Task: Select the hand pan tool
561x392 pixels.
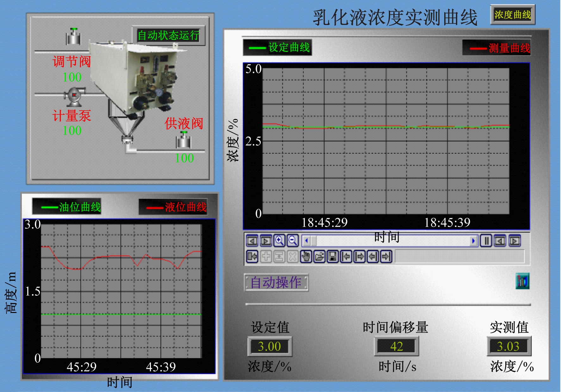Action: (306, 256)
